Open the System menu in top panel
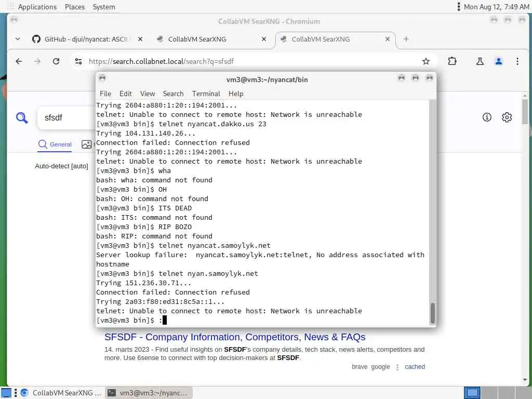 click(x=104, y=7)
